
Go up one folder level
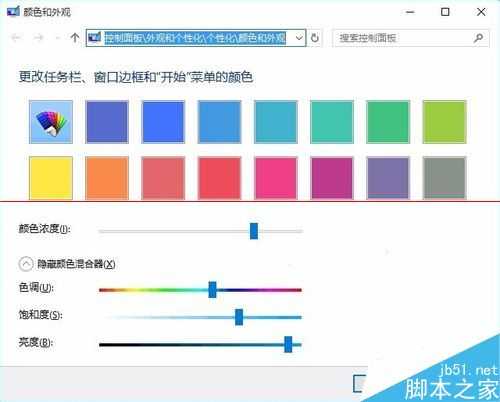[x=75, y=38]
